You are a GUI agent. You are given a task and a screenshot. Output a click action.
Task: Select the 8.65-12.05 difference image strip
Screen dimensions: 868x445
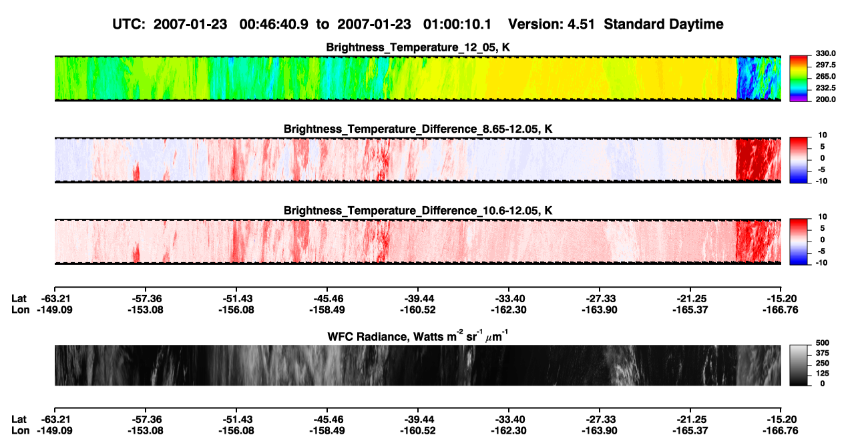tap(417, 159)
